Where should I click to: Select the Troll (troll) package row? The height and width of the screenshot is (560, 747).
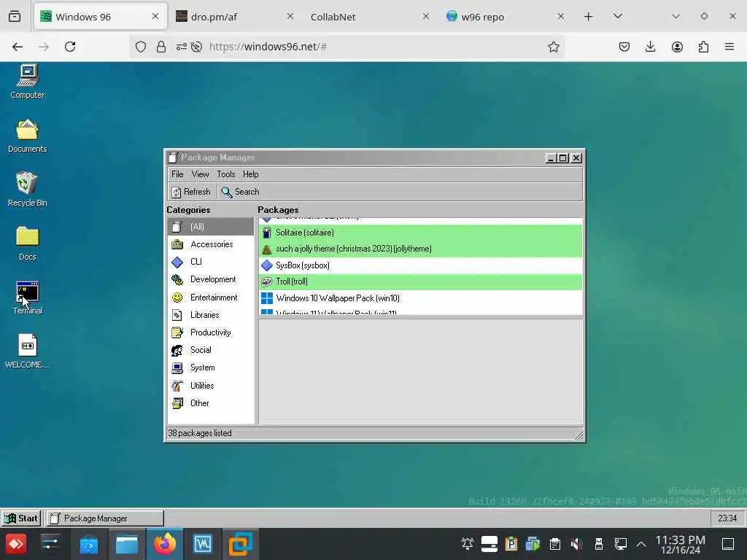pos(421,281)
